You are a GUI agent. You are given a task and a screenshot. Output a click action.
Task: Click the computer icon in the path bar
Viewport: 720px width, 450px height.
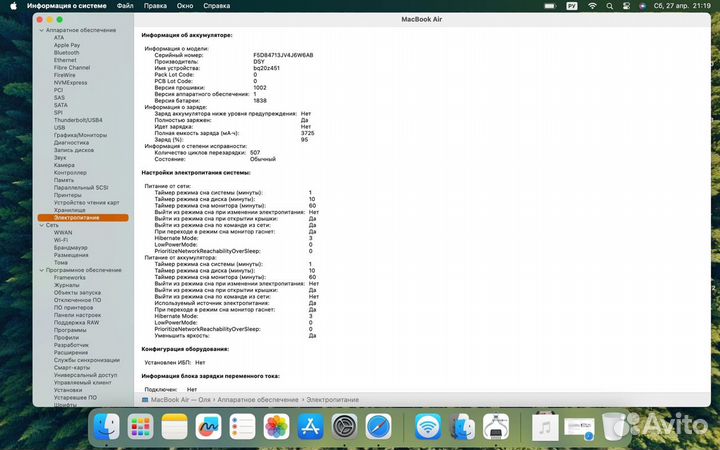click(x=145, y=400)
